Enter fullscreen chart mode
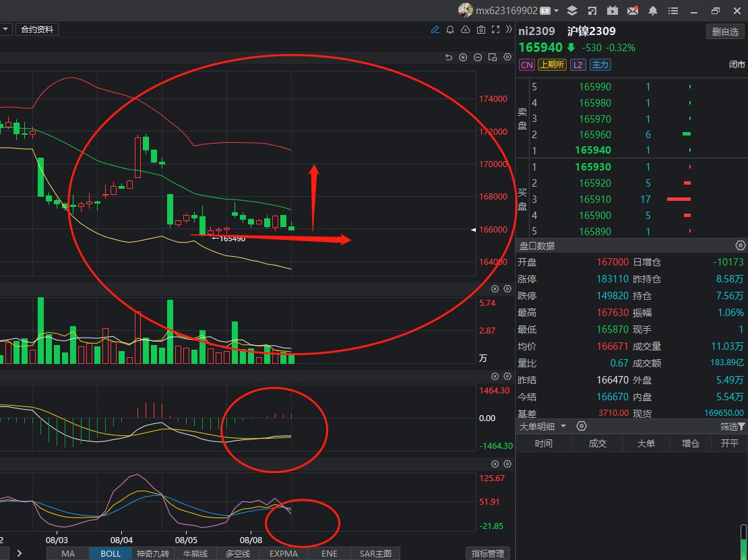The width and height of the screenshot is (748, 560). (x=495, y=30)
